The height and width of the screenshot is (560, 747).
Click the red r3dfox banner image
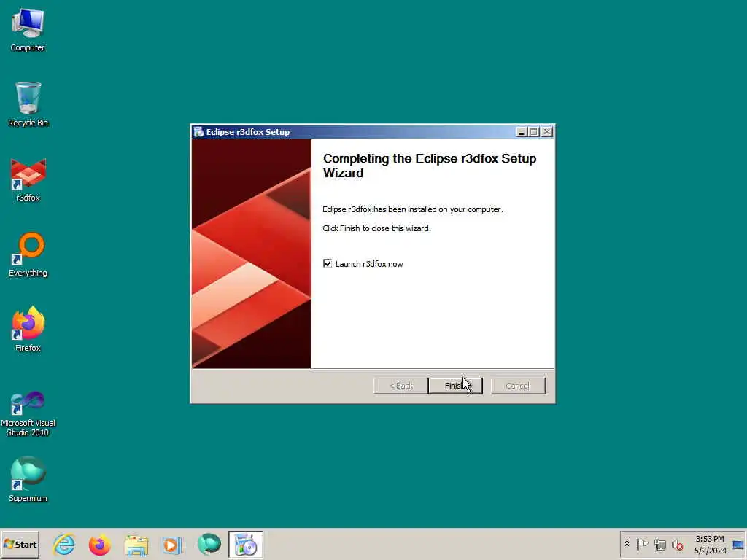click(x=252, y=254)
